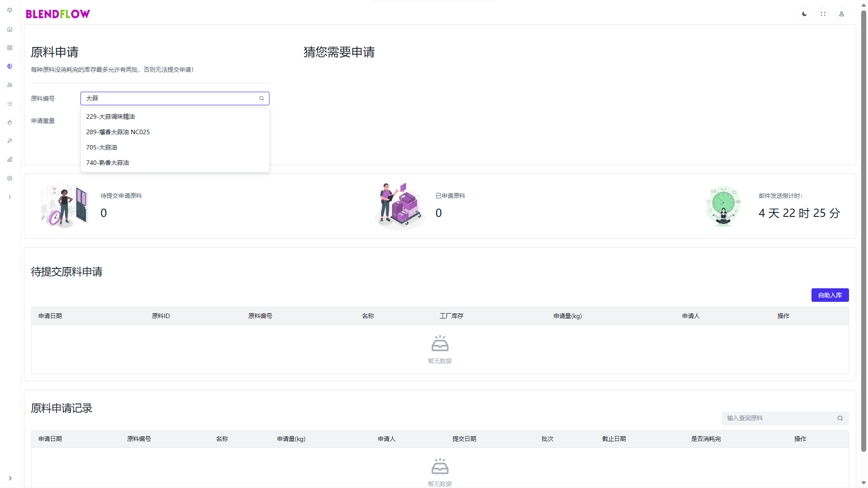
Task: Open the wrench tools sidebar icon
Action: [x=9, y=141]
